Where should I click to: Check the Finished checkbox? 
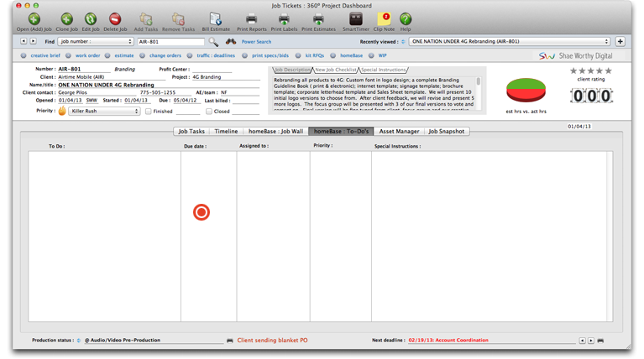pyautogui.click(x=149, y=111)
